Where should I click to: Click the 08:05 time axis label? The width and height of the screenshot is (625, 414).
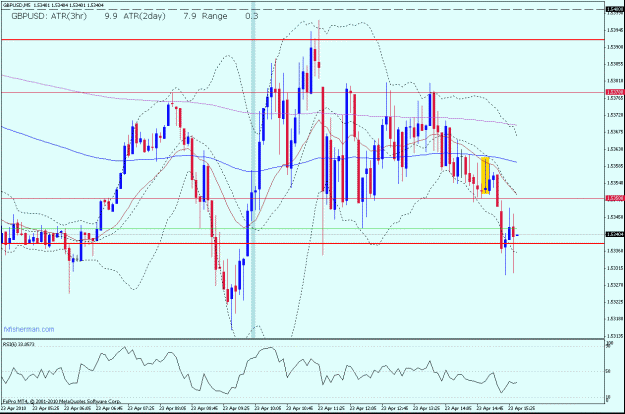click(173, 408)
